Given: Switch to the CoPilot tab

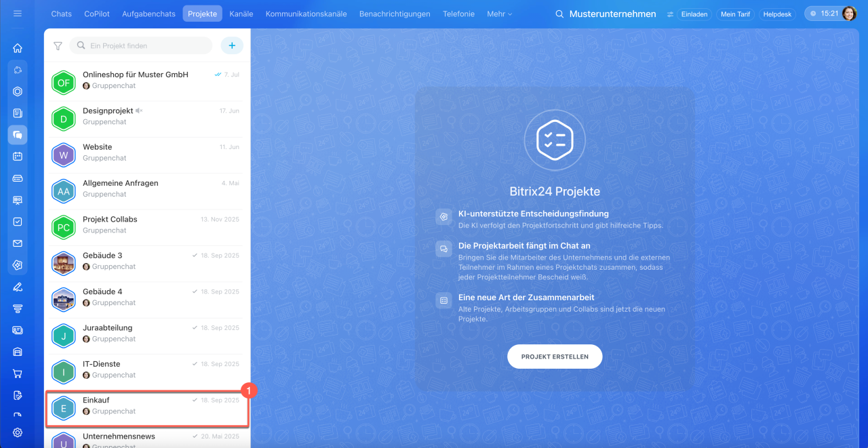Looking at the screenshot, I should tap(97, 14).
